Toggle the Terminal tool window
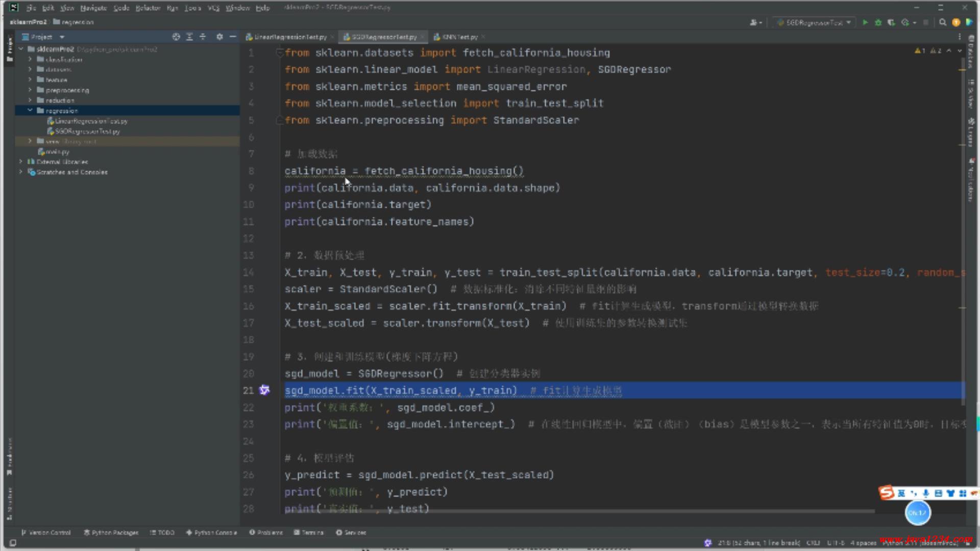The width and height of the screenshot is (980, 551). (x=308, y=532)
